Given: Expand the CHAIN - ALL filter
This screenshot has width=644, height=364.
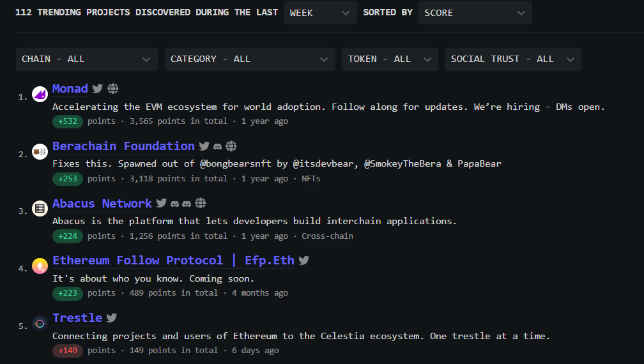Looking at the screenshot, I should (x=87, y=59).
